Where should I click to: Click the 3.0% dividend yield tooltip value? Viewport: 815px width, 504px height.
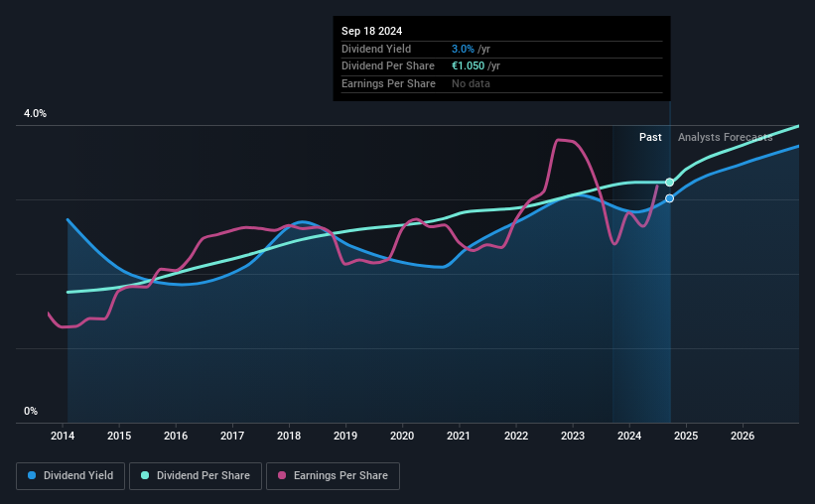463,49
